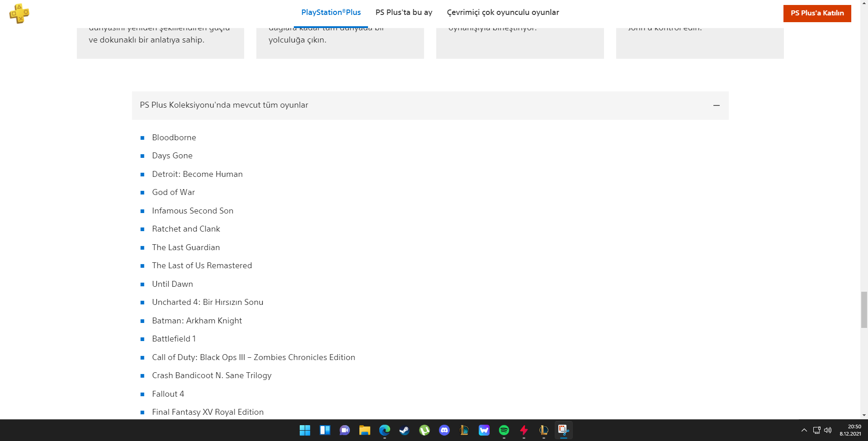Click the volume speaker tray icon

pos(827,430)
